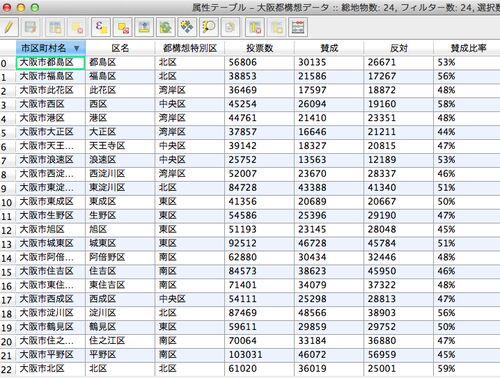Click the 阿倍野区 cell

(x=120, y=257)
